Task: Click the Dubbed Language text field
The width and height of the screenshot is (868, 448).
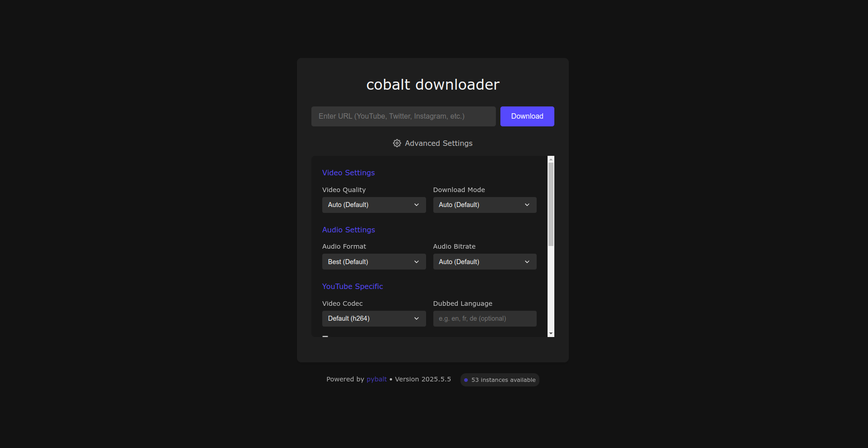Action: click(x=485, y=318)
